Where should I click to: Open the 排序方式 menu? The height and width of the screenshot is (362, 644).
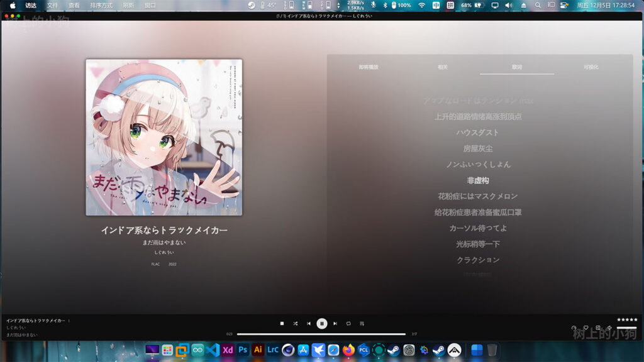point(101,5)
